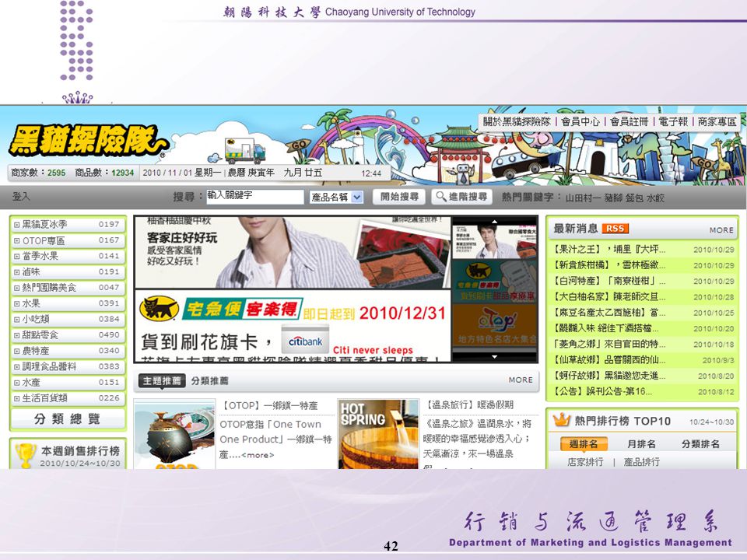The width and height of the screenshot is (747, 560).
Task: Expand the 生活百貨類 category
Action: click(16, 398)
